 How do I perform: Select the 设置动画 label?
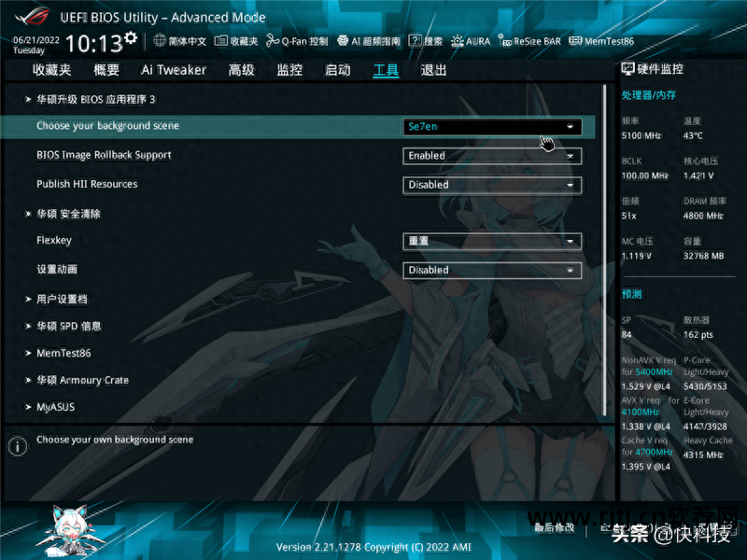tap(57, 269)
